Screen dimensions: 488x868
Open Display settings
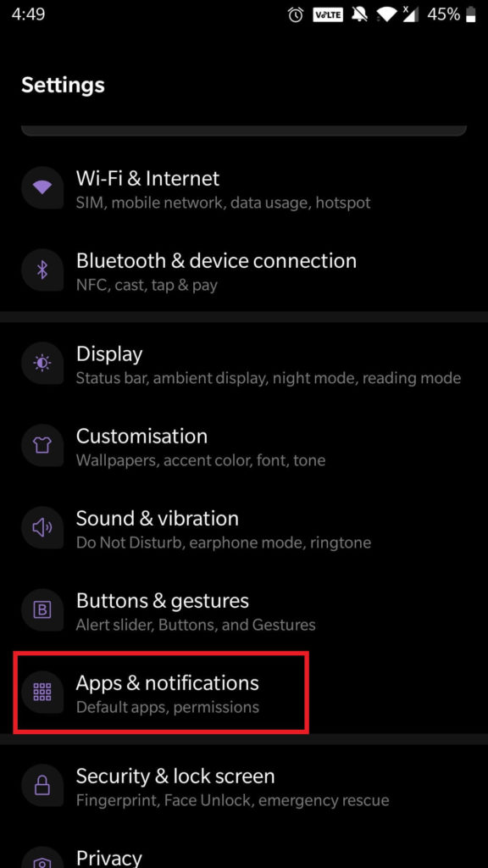tap(244, 363)
